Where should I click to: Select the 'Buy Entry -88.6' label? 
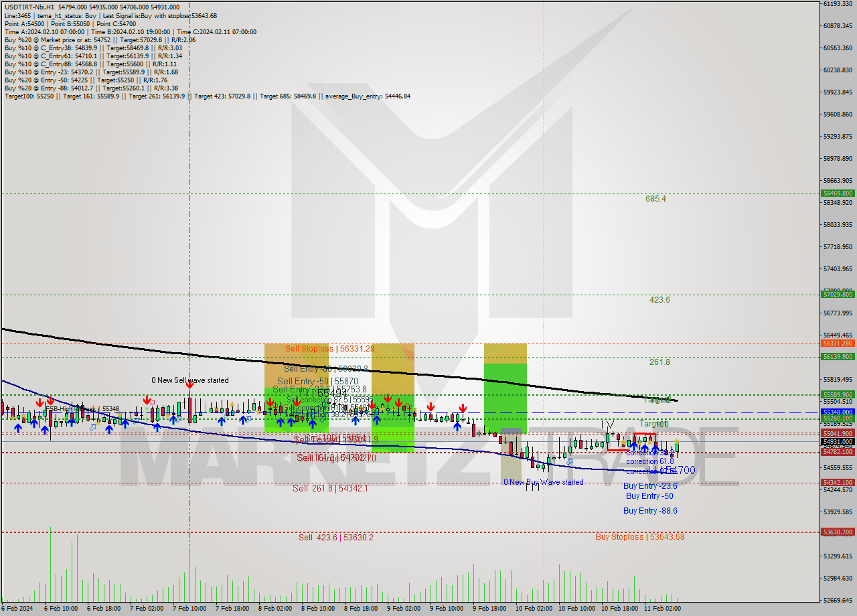[650, 511]
